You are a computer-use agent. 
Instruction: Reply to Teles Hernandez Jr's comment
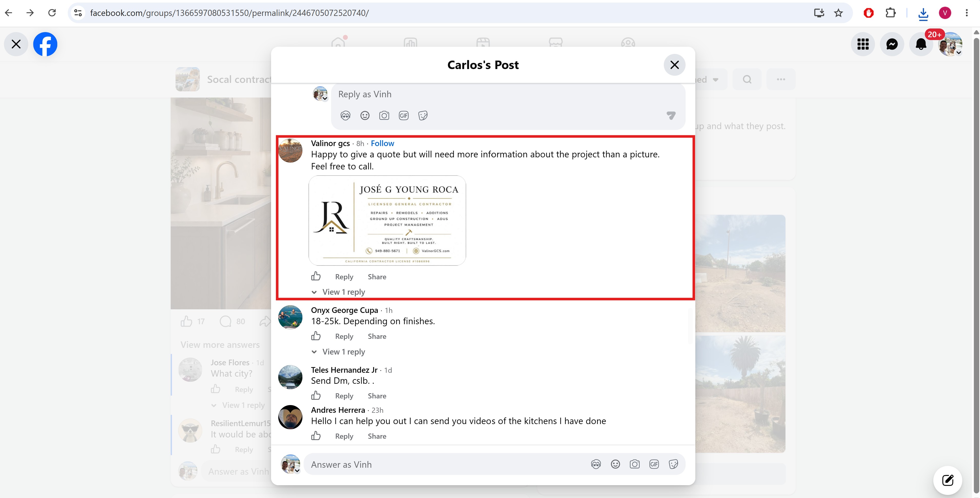[x=344, y=396]
